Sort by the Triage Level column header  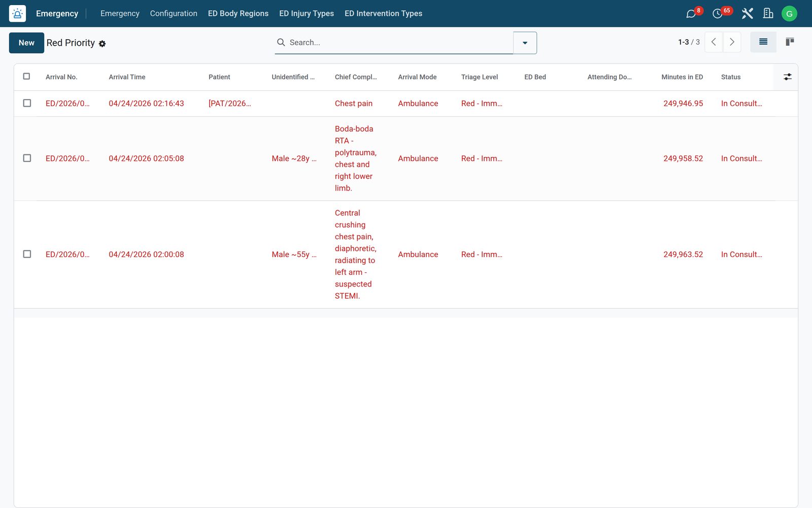click(x=480, y=77)
